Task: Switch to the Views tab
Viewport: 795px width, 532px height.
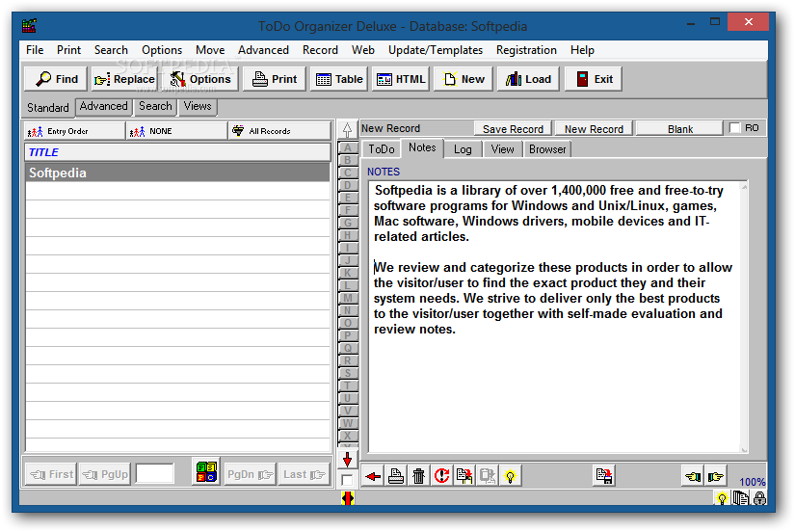Action: [x=198, y=107]
